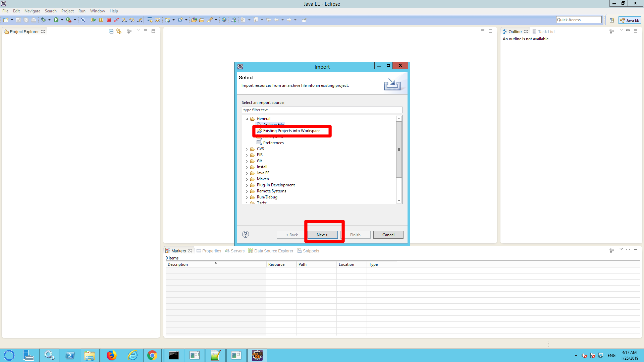This screenshot has width=644, height=362.
Task: Open Firefox from the taskbar
Action: click(x=111, y=355)
